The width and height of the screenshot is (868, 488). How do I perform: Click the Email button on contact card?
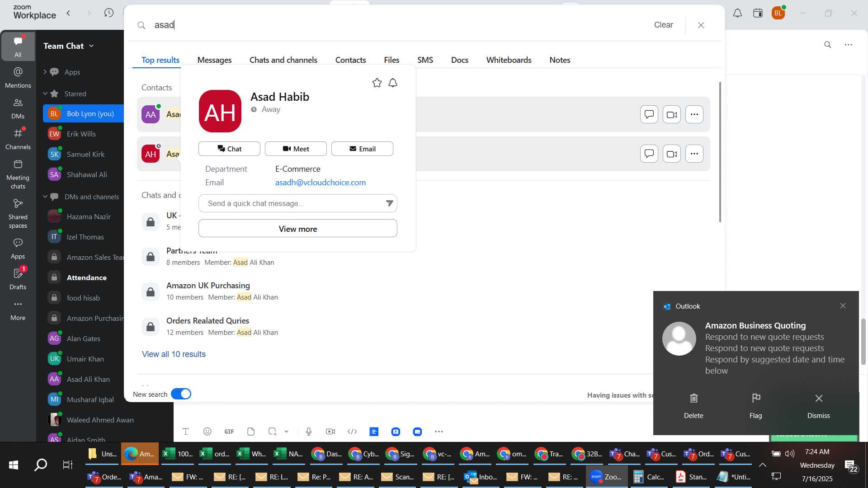362,149
